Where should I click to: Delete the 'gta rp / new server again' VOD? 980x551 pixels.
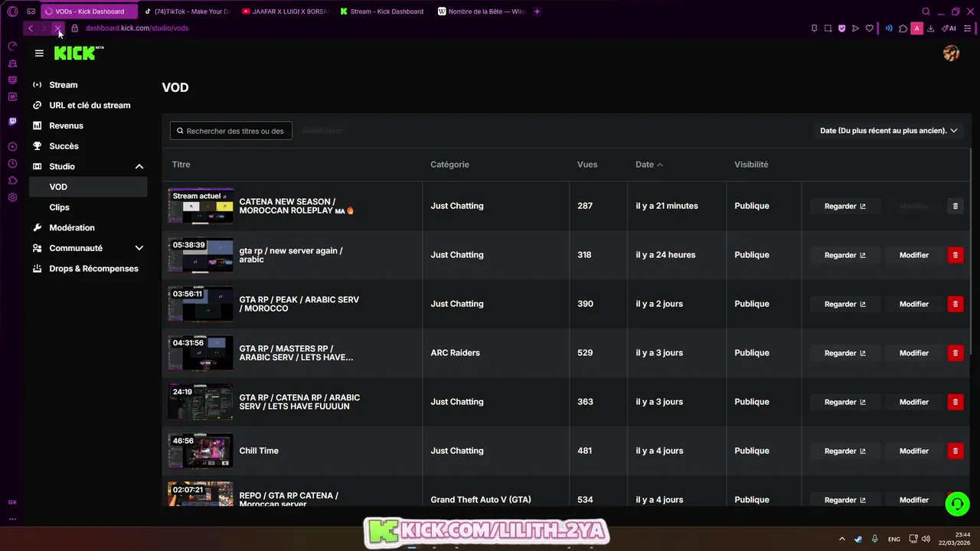[955, 255]
